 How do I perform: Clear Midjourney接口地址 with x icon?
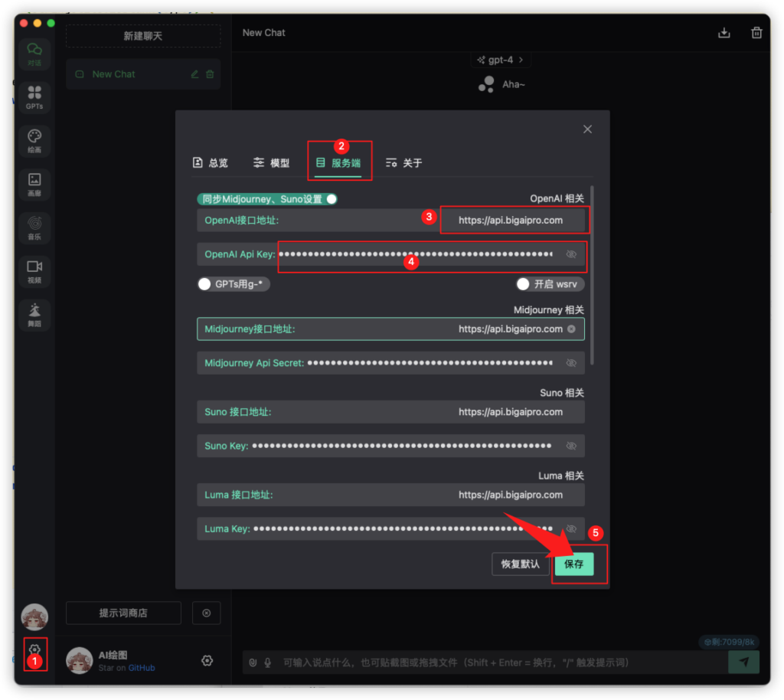pos(571,329)
